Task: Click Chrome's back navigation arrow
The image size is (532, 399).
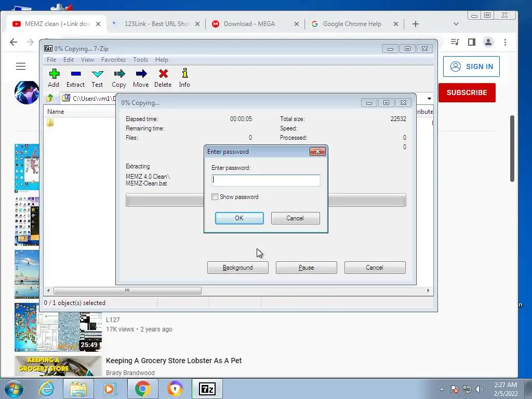Action: (x=13, y=42)
